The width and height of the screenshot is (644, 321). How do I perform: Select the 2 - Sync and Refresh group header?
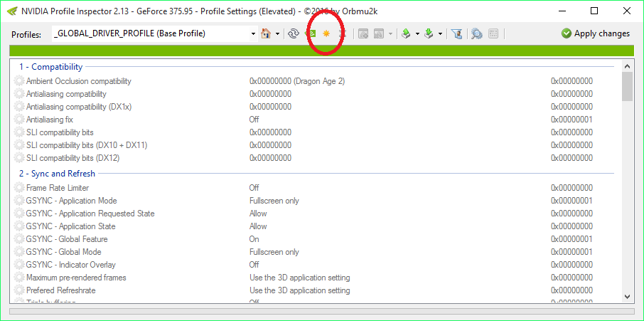coord(57,174)
